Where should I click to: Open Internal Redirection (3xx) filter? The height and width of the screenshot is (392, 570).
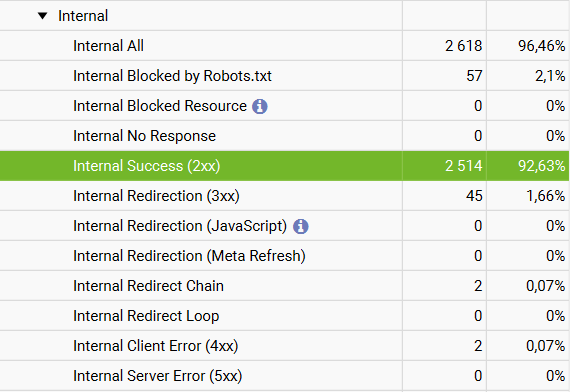click(x=156, y=196)
